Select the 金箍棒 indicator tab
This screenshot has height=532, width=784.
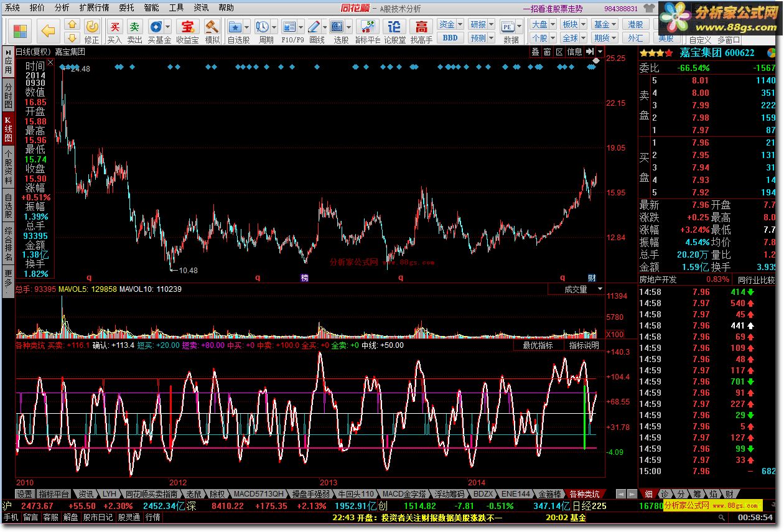(x=549, y=494)
